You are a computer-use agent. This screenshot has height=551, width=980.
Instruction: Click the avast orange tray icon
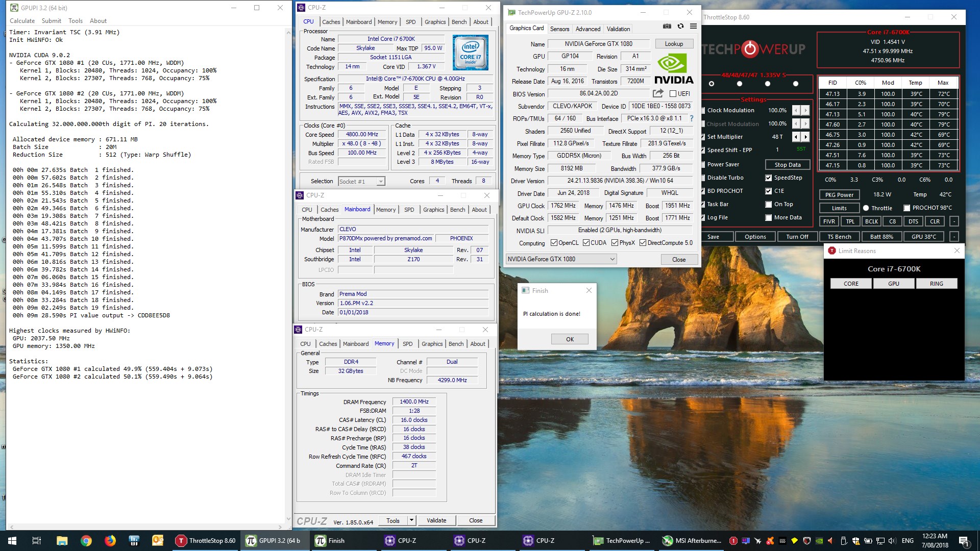coord(770,541)
